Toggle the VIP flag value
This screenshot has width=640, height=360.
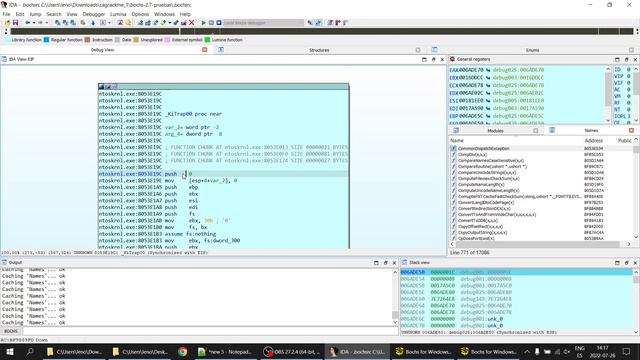pos(629,76)
